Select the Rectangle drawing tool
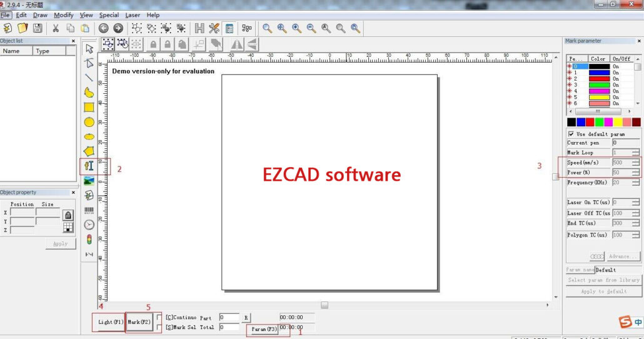Image resolution: width=644 pixels, height=339 pixels. click(x=89, y=107)
